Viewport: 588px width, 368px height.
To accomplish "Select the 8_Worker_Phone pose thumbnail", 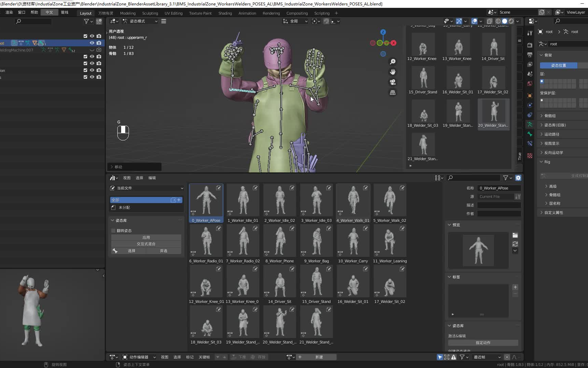I will click(x=279, y=241).
